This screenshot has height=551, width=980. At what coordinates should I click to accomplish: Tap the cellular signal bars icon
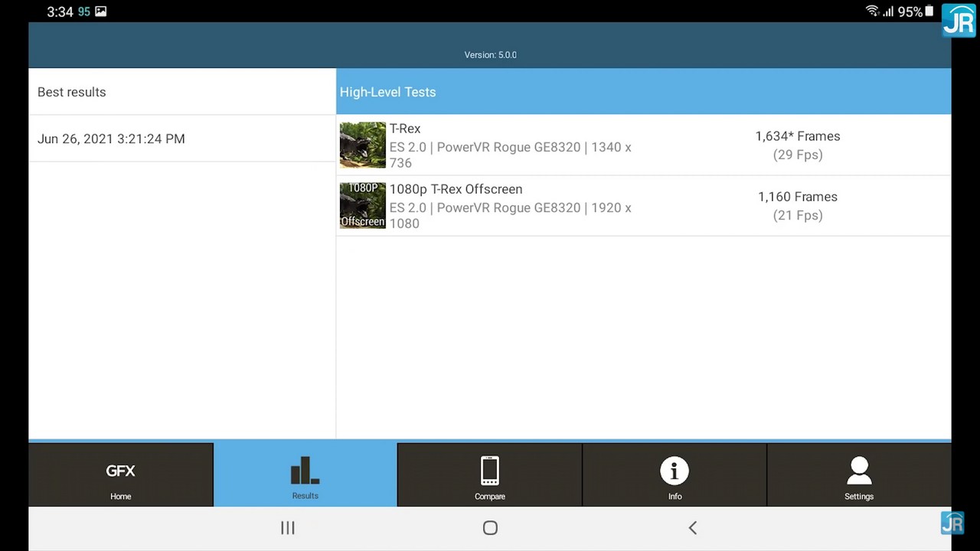[x=888, y=11]
